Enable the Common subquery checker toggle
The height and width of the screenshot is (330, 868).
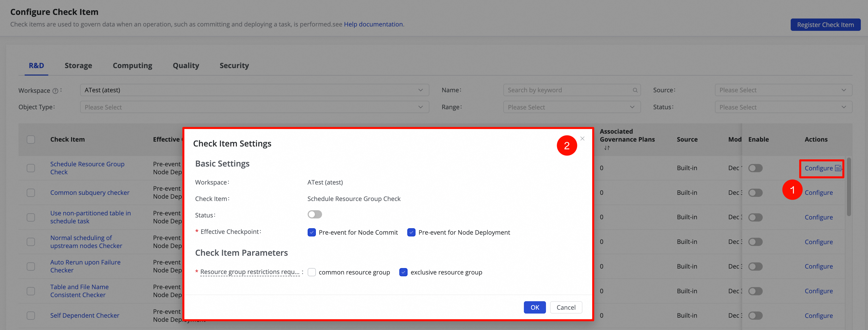pyautogui.click(x=756, y=193)
